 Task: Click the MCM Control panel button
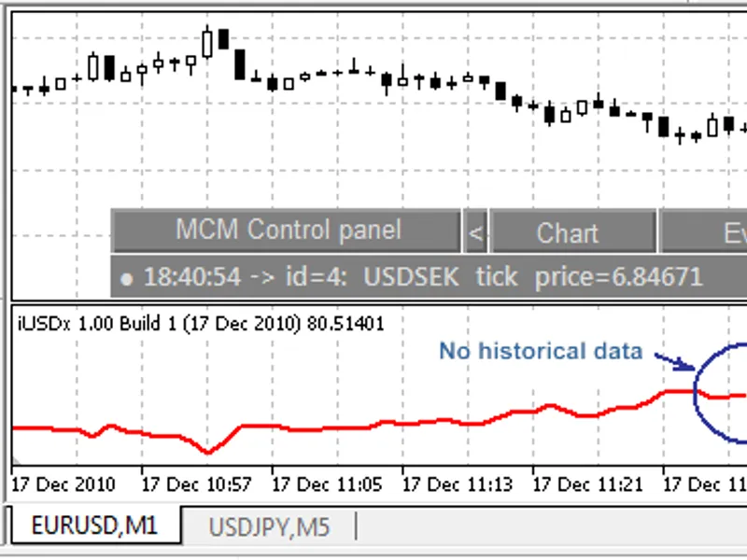coord(287,231)
